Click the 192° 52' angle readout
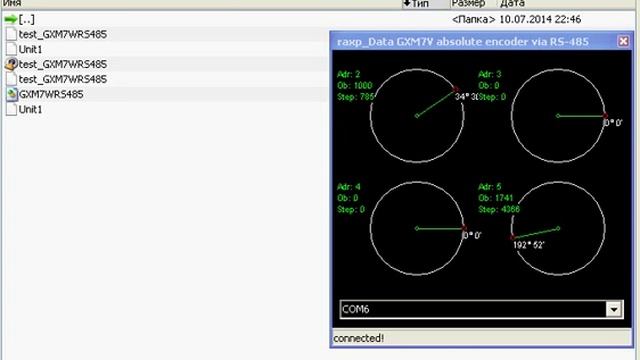The width and height of the screenshot is (640, 360). click(x=529, y=245)
